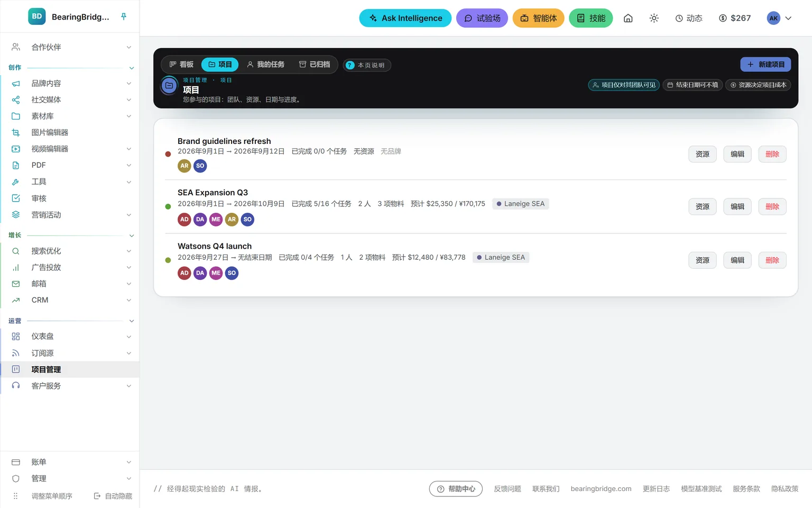Click the project folder icon beside 项目 heading
Viewport: 812px width, 508px height.
[169, 85]
